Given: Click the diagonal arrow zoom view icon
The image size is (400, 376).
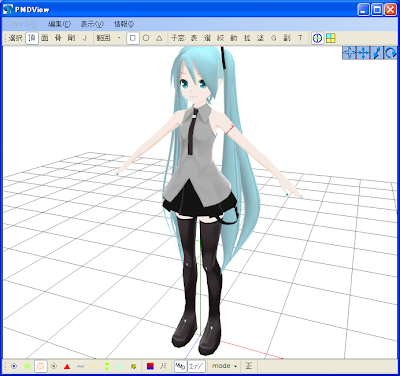Looking at the screenshot, I should point(377,53).
